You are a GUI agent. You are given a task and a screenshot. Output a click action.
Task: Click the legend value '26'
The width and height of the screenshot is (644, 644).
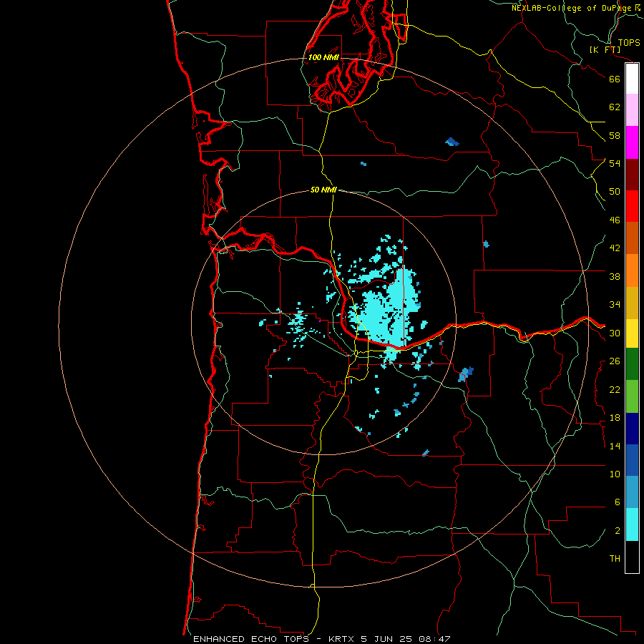(x=615, y=361)
